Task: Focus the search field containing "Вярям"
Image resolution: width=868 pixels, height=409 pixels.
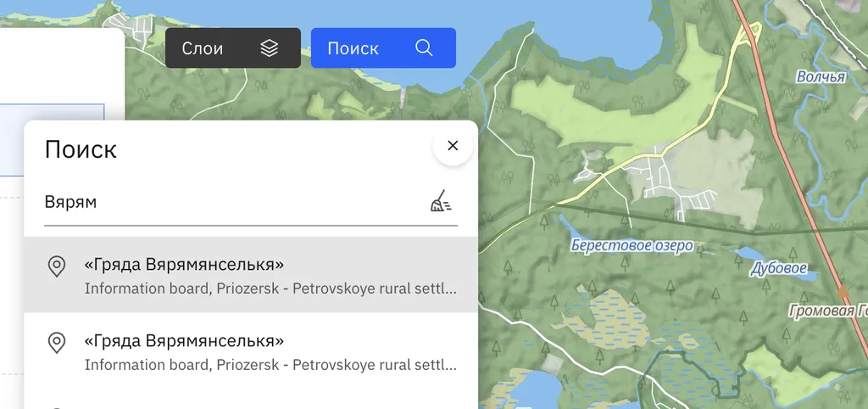Action: tap(229, 203)
